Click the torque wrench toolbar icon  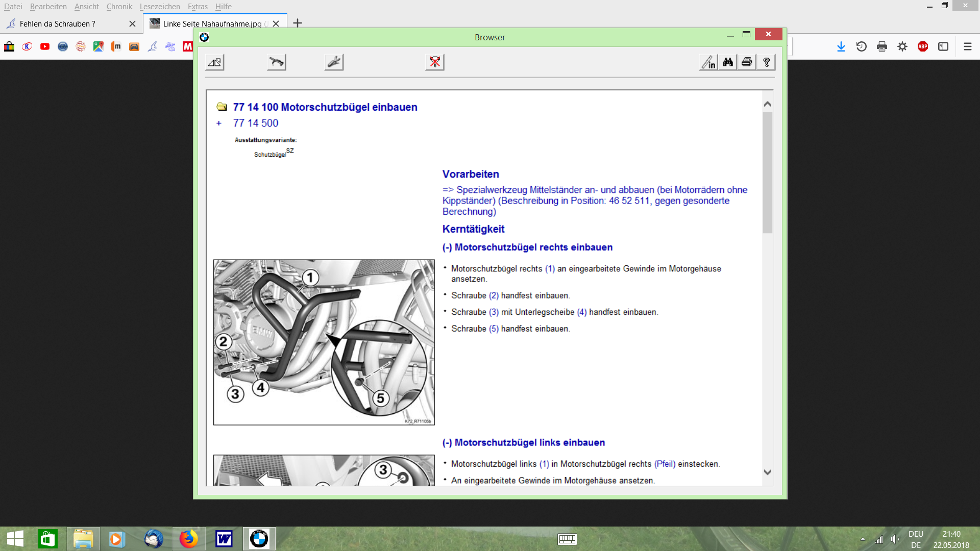pyautogui.click(x=276, y=62)
